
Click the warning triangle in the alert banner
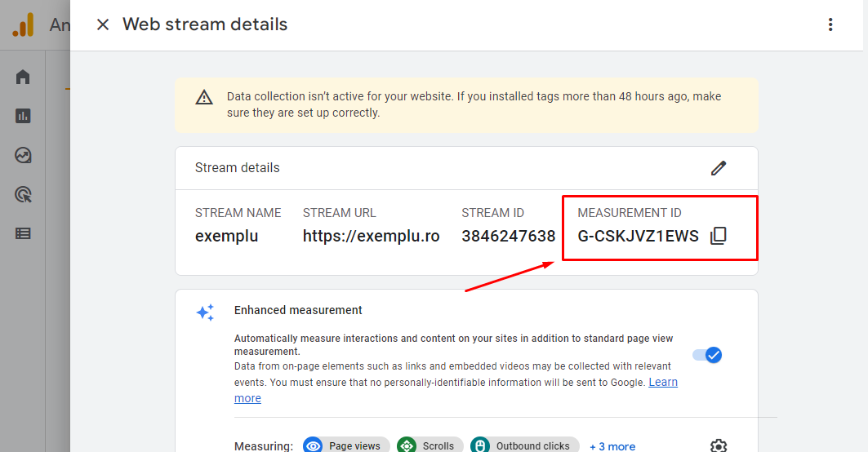[204, 98]
